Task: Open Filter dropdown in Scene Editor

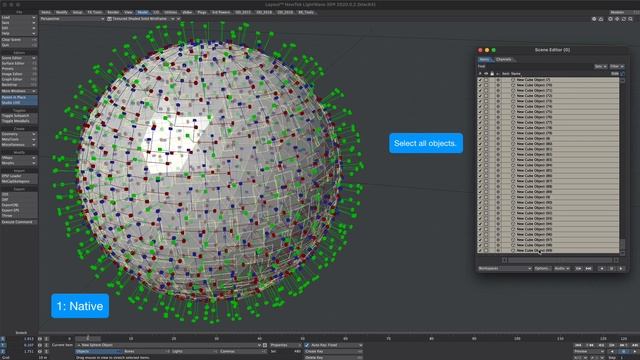Action: click(x=616, y=67)
